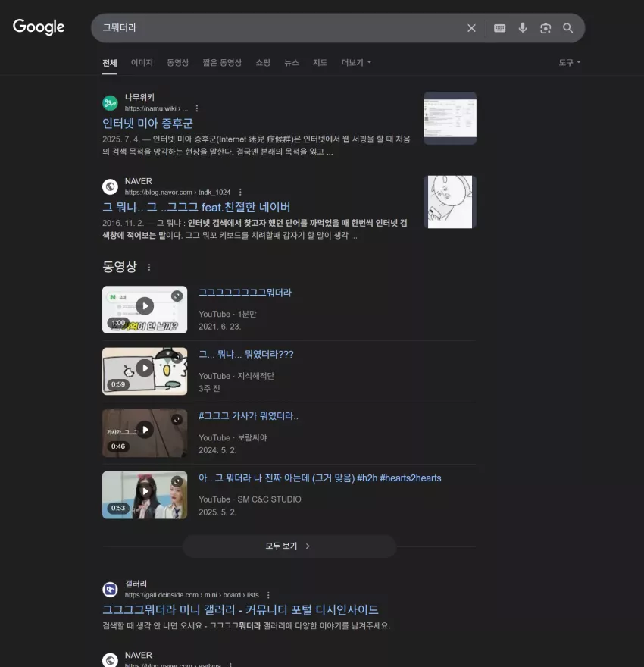
Task: Open the 그 뭐냐.. 그 ..그그그 feat.친절한 네이버 link
Action: (196, 207)
